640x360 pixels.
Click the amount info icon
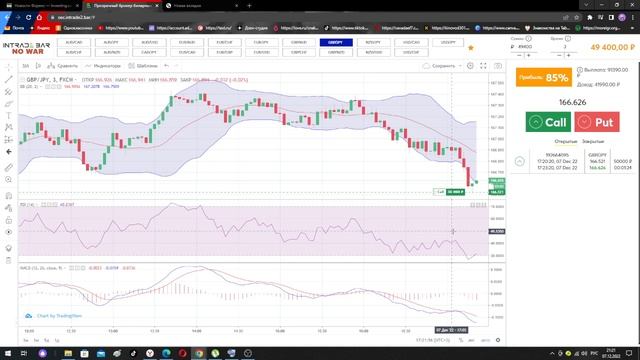[529, 38]
